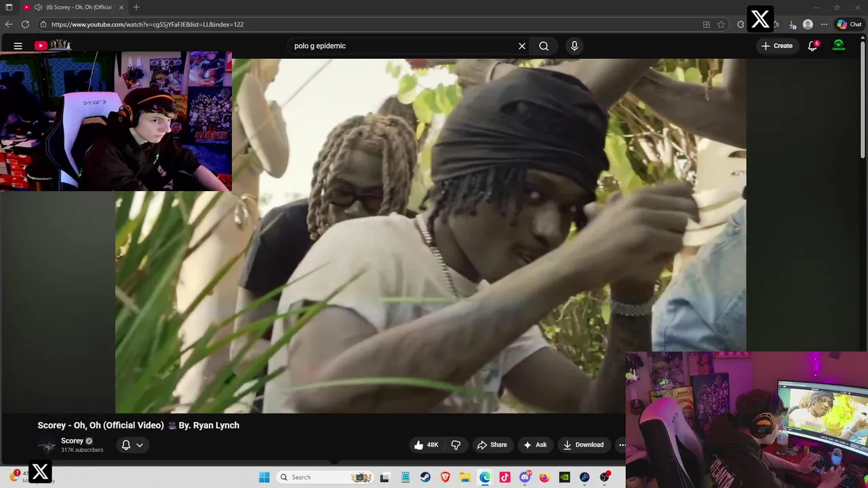Run search with the magnifier button
868x488 pixels.
[544, 46]
